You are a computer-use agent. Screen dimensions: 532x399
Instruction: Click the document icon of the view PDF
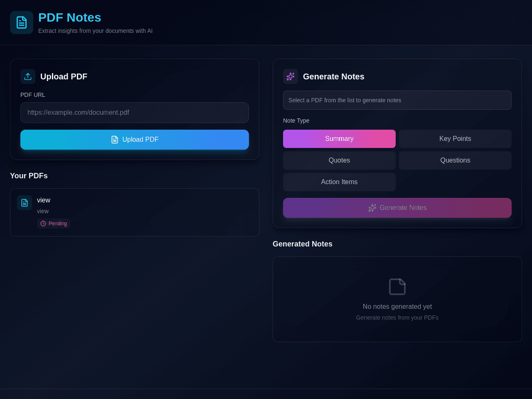click(x=25, y=203)
